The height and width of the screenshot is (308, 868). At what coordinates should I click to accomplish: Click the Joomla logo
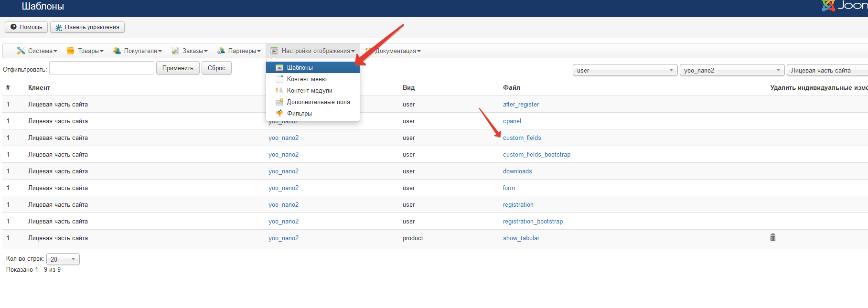[845, 6]
